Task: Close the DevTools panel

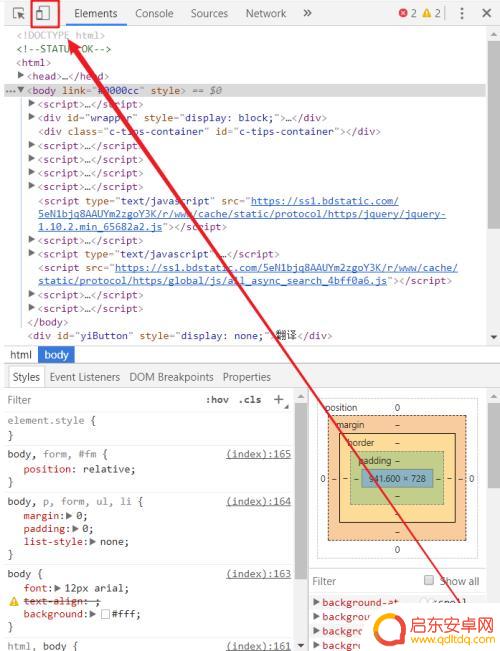Action: point(487,13)
